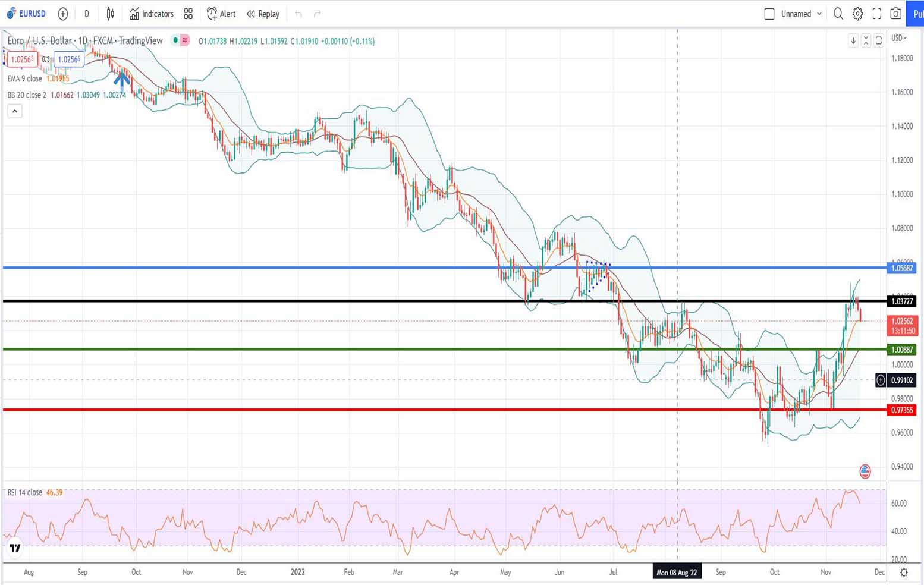The height and width of the screenshot is (585, 924).
Task: Open the indicator templates grid icon
Action: [x=188, y=14]
